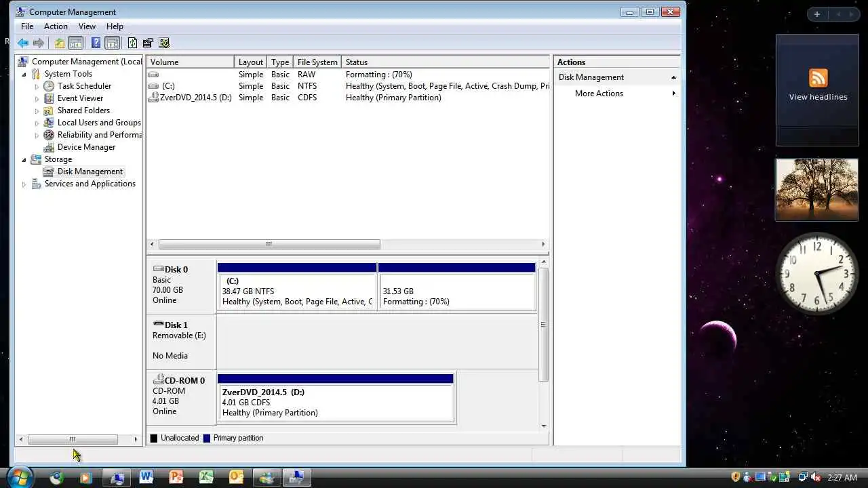Screen dimensions: 868x488
Task: Sort by the Volume column header
Action: pos(191,62)
